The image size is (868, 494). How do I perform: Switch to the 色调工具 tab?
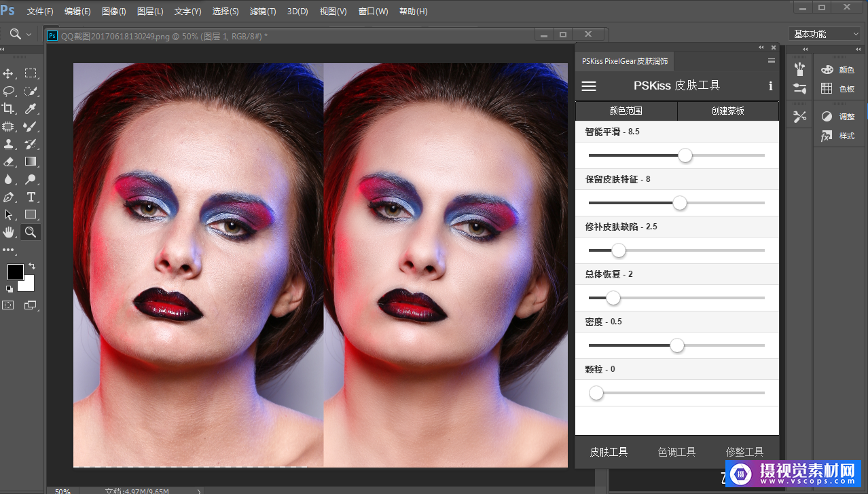pos(676,452)
